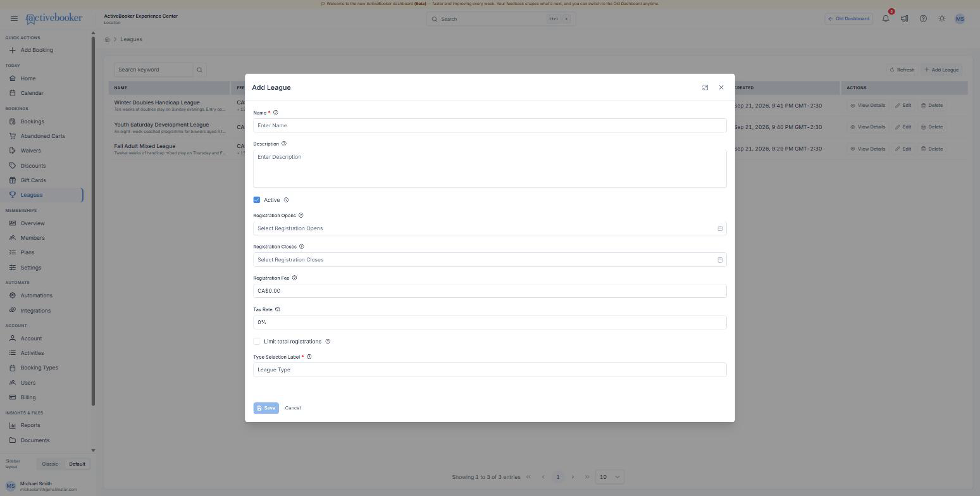This screenshot has height=496, width=980.
Task: Show the Limit total registrations help tooltip
Action: coord(328,342)
